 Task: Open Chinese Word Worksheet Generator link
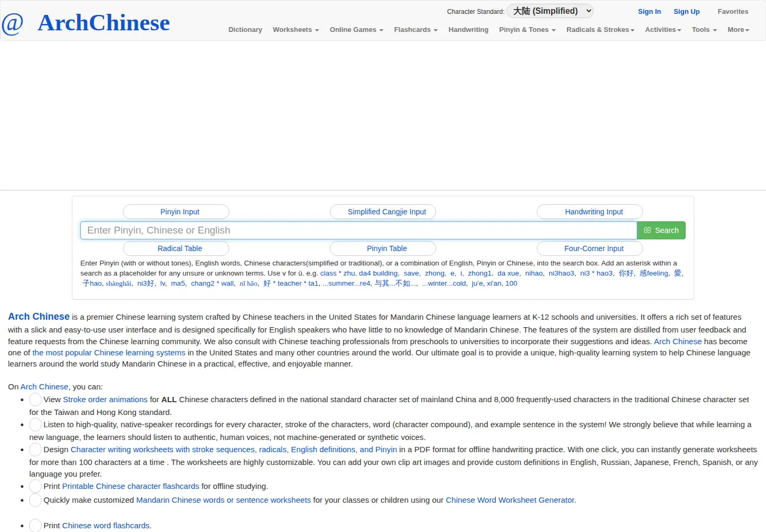click(510, 500)
